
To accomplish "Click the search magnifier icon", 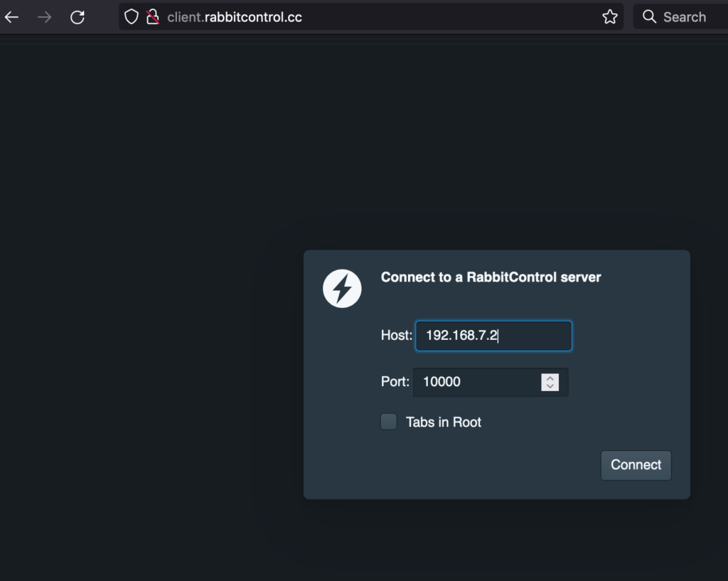I will point(649,17).
